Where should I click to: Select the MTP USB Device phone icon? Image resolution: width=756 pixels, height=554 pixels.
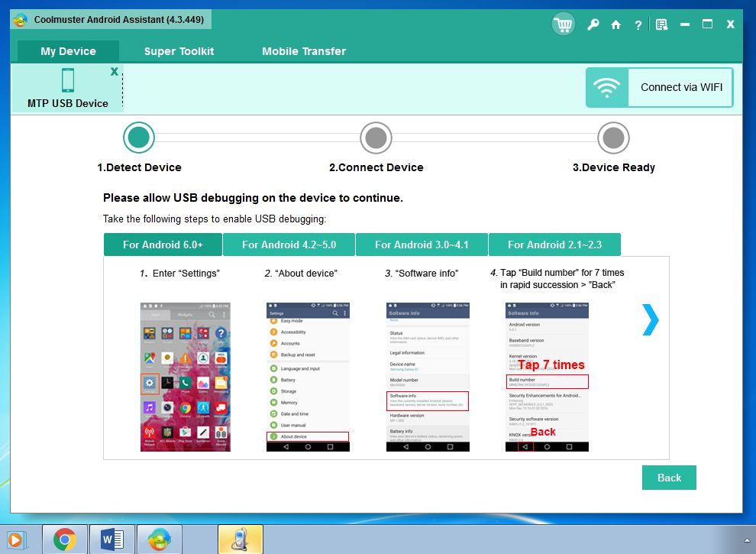coord(68,80)
